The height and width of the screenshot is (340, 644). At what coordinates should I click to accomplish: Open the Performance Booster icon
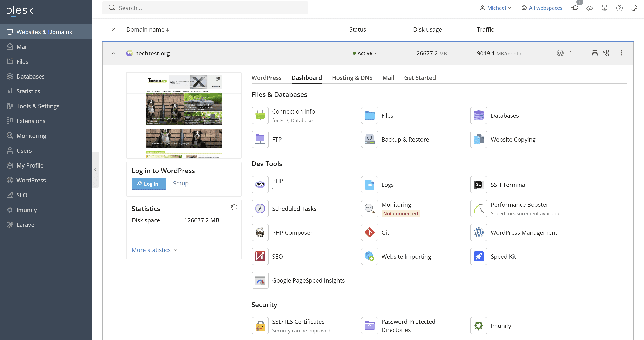pos(479,209)
